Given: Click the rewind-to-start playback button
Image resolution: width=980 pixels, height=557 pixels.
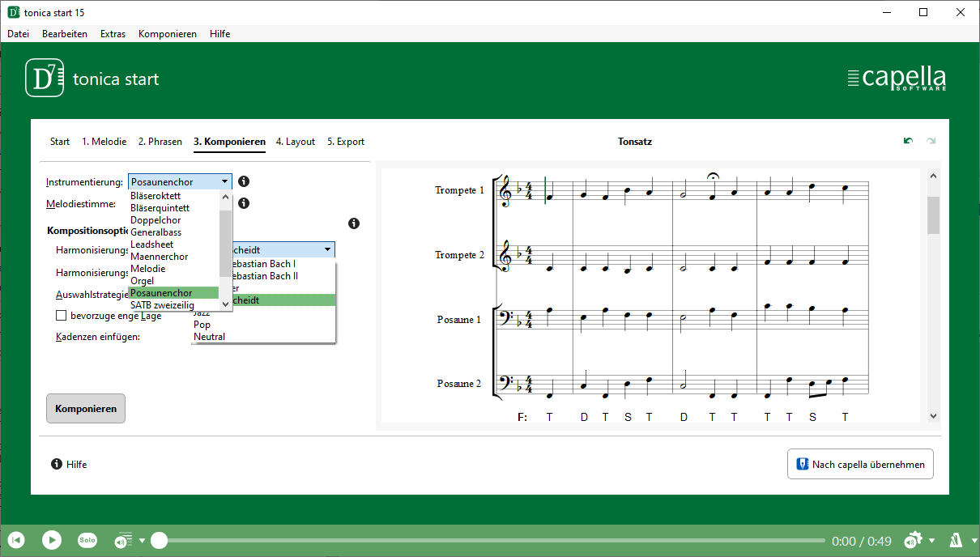Looking at the screenshot, I should (x=16, y=540).
